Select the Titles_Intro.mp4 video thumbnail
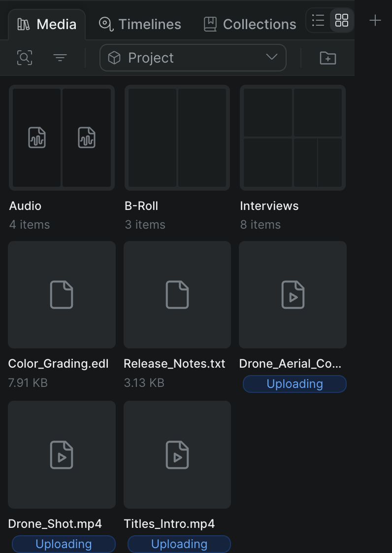This screenshot has width=392, height=553. click(x=177, y=454)
